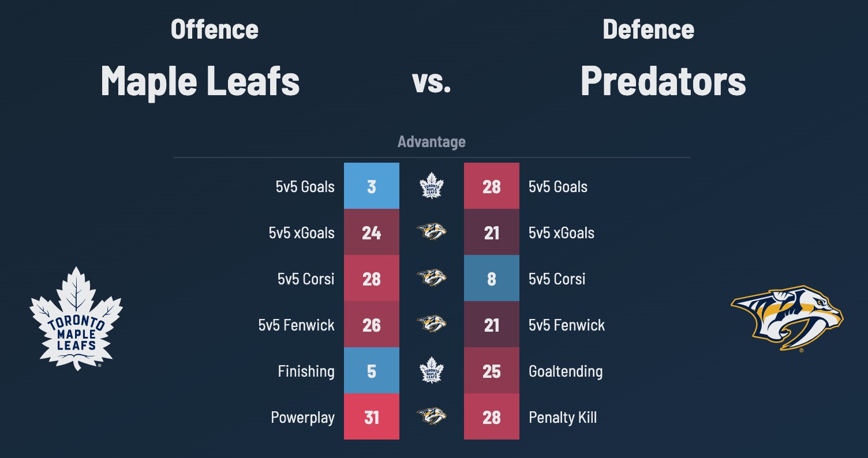This screenshot has height=458, width=868.
Task: Click Predators advantage icon in 5v5 Corsi row
Action: click(432, 279)
